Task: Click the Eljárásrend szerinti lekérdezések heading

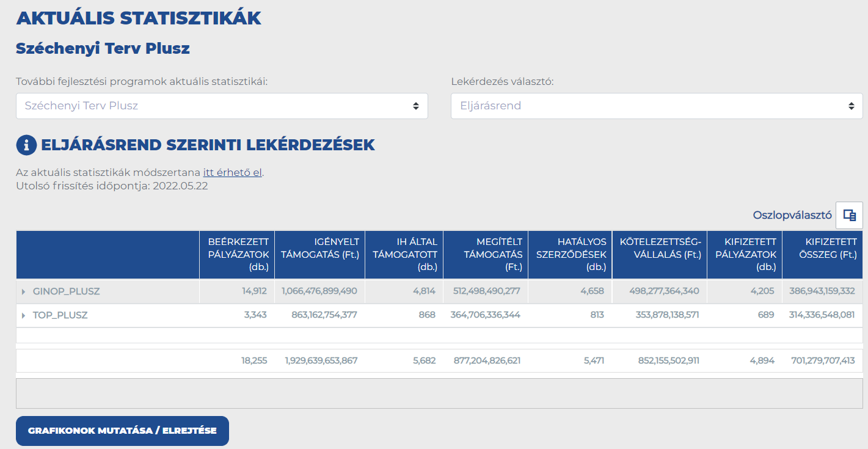Action: [x=208, y=145]
